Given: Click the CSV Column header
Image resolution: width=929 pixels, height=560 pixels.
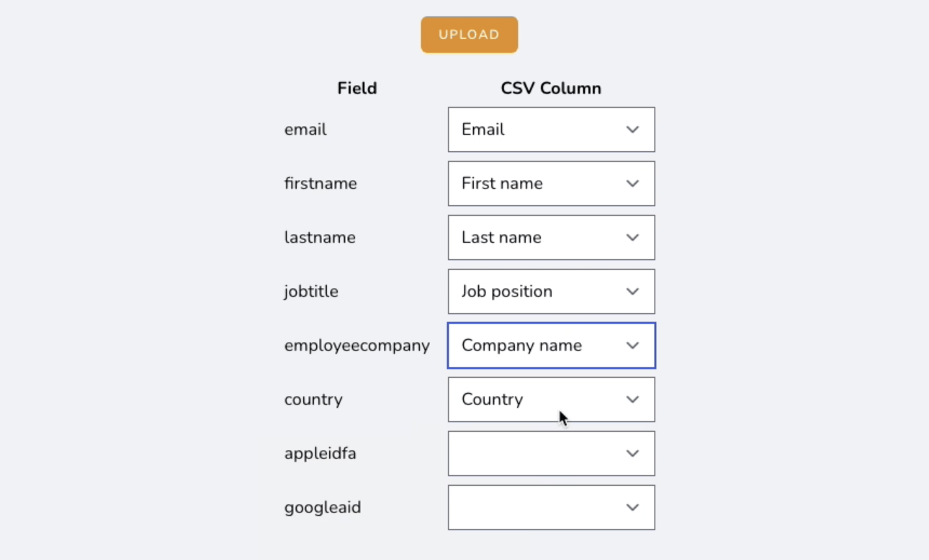Looking at the screenshot, I should tap(551, 89).
